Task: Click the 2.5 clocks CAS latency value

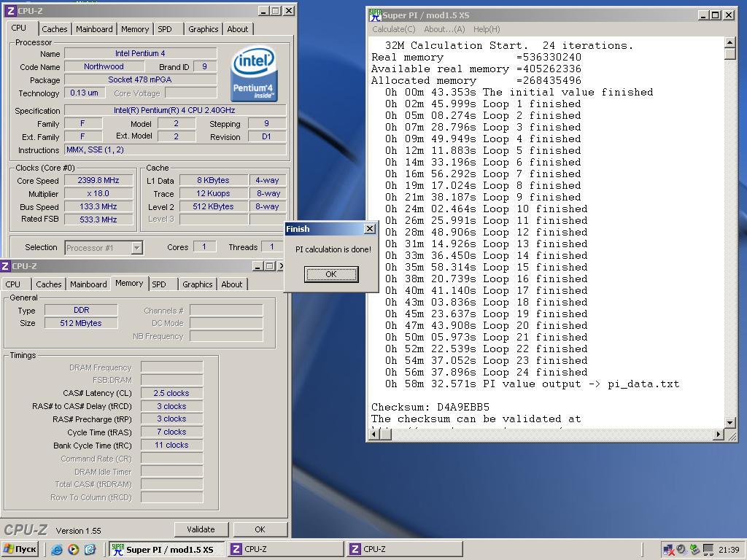Action: pyautogui.click(x=171, y=393)
